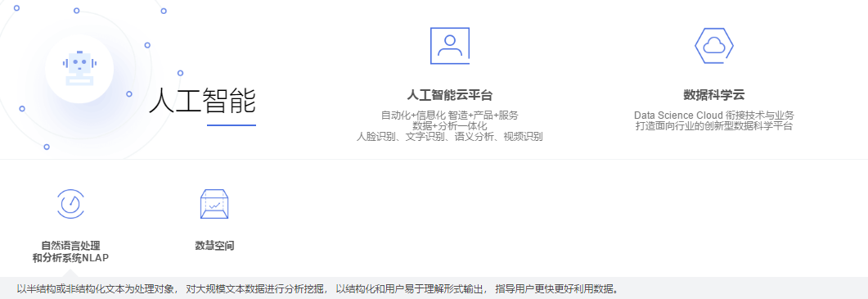This screenshot has height=299, width=868.
Task: Click the large 人工智能 section title
Action: tap(202, 101)
